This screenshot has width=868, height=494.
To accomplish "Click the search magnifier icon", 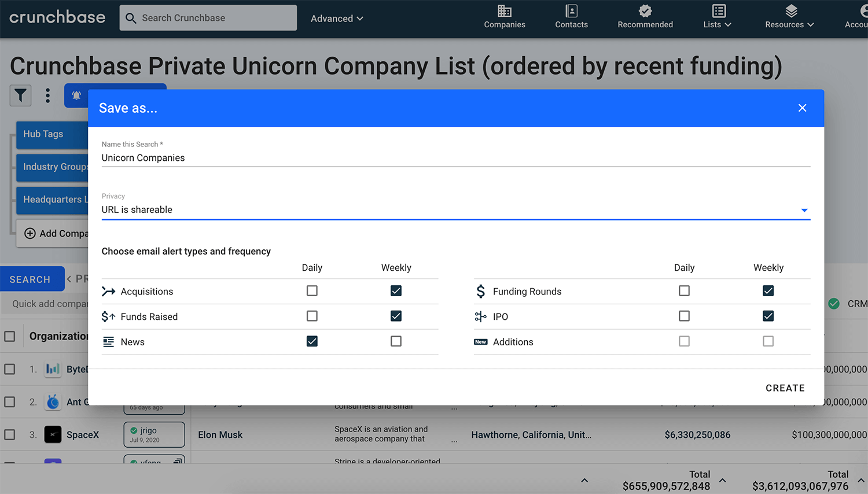I will (131, 18).
